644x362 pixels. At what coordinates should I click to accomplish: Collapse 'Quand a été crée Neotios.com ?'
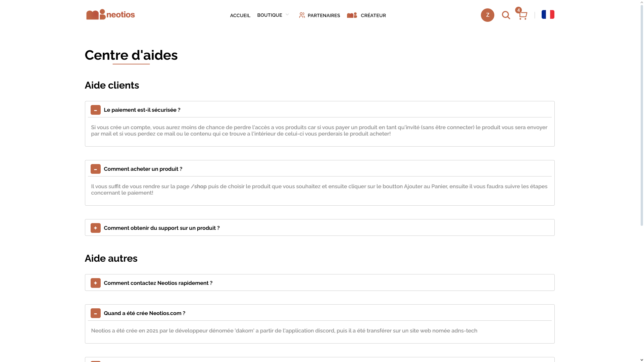pyautogui.click(x=96, y=313)
